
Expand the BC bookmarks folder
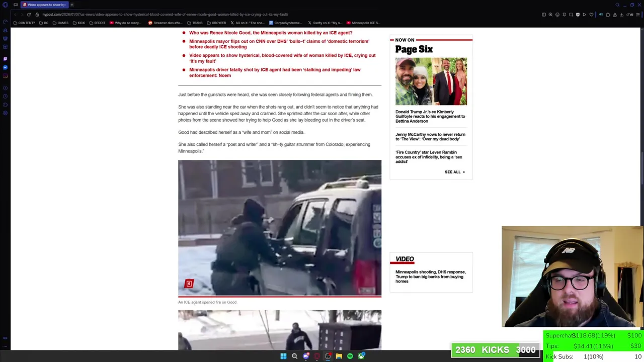coord(44,23)
